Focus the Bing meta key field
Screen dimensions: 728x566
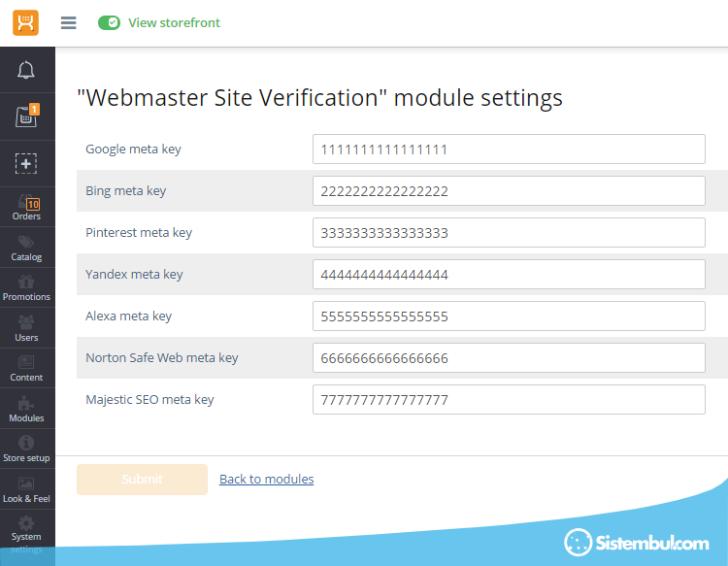(x=509, y=191)
